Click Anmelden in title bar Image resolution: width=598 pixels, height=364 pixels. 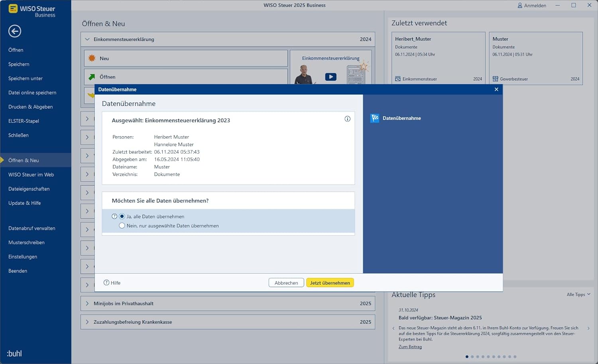[x=532, y=5]
